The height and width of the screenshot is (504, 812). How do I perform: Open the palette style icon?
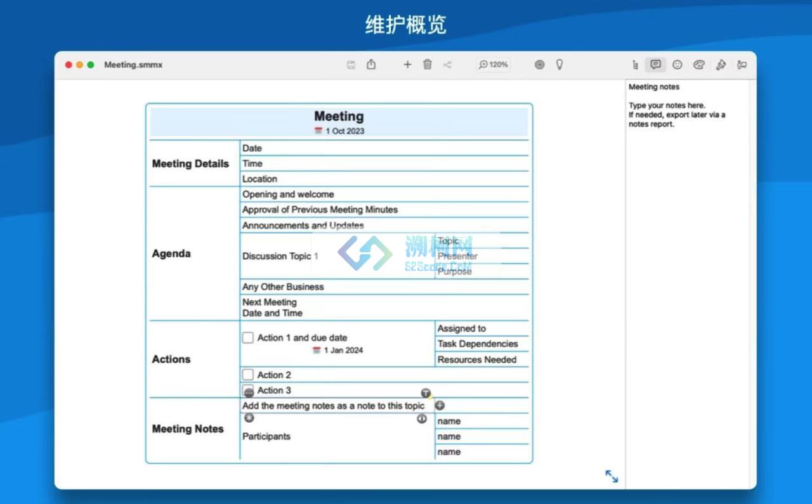(699, 65)
